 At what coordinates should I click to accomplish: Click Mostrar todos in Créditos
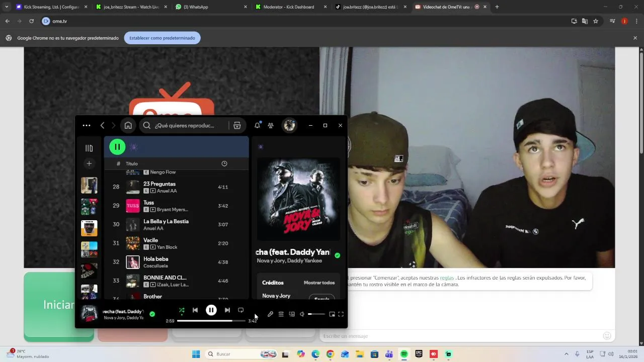pyautogui.click(x=319, y=283)
